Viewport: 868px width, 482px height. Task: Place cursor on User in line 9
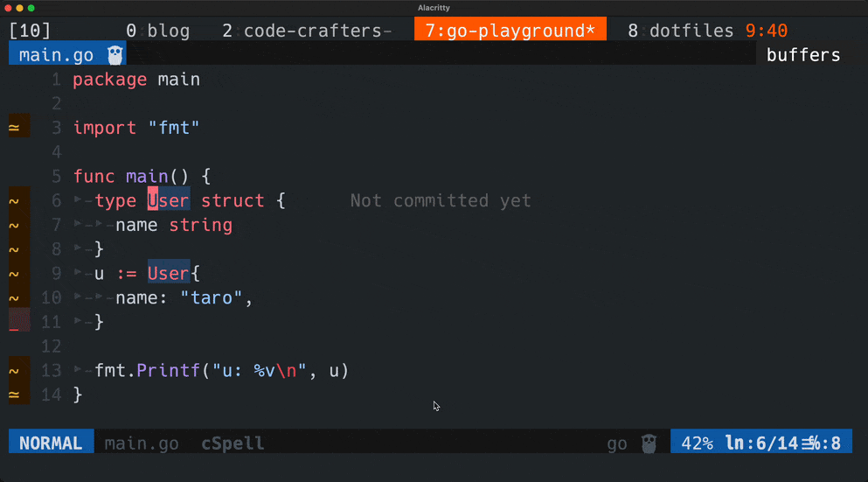tap(168, 274)
